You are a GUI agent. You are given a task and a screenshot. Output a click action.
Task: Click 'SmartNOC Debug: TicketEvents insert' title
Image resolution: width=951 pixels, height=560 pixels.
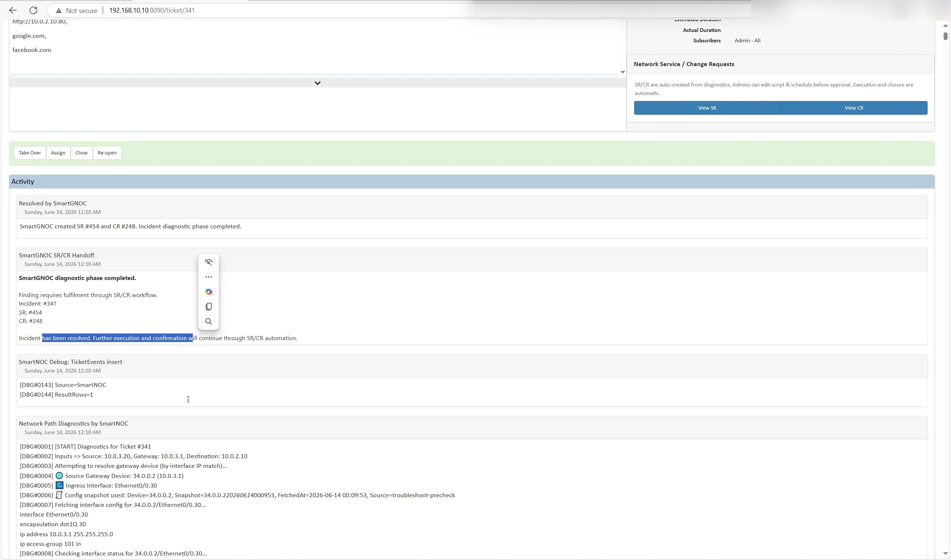pos(71,362)
